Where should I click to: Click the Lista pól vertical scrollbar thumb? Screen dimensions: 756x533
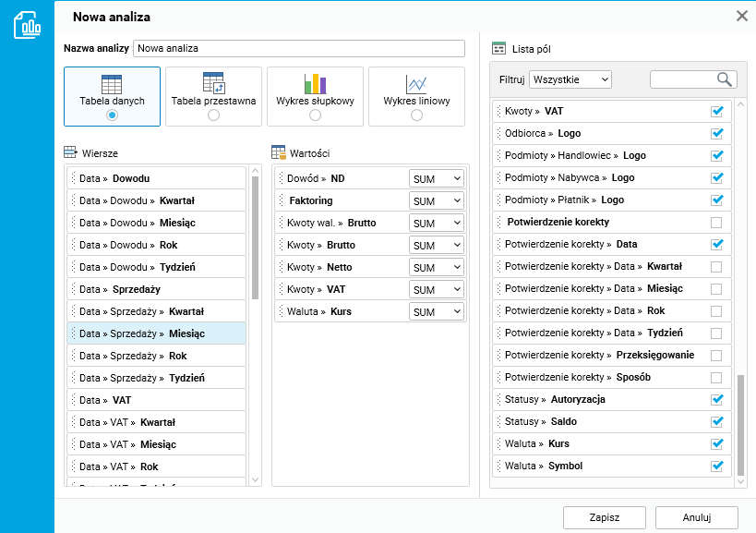[x=740, y=425]
